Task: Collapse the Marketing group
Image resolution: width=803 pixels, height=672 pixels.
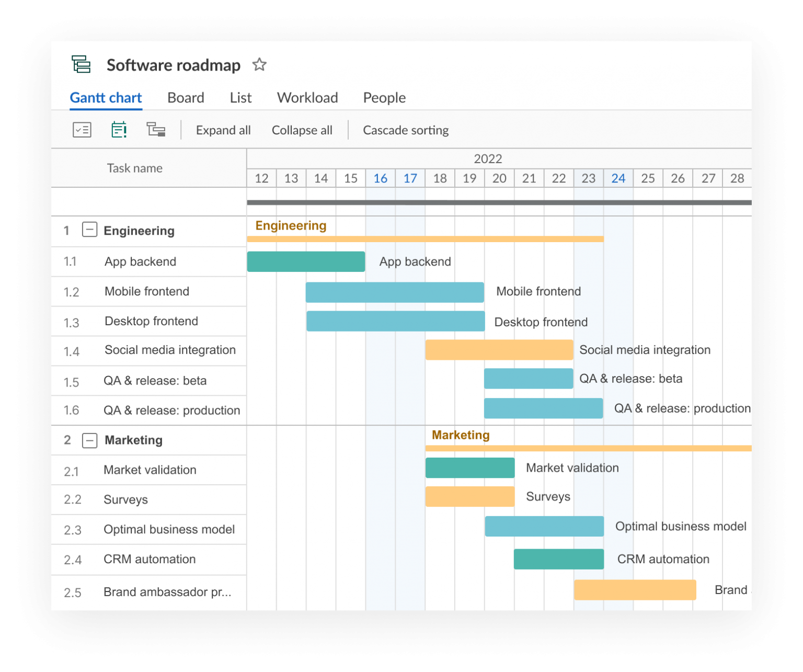Action: [x=89, y=440]
